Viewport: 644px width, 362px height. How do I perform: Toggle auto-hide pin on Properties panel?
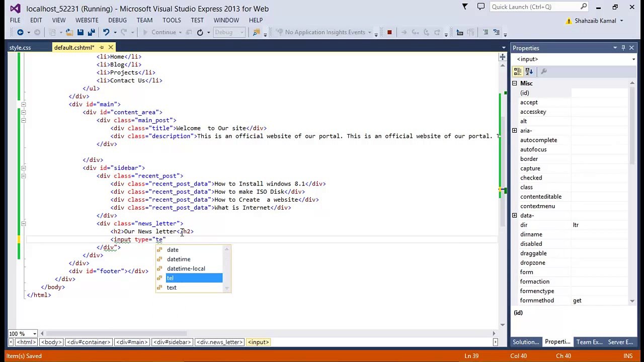coord(623,48)
